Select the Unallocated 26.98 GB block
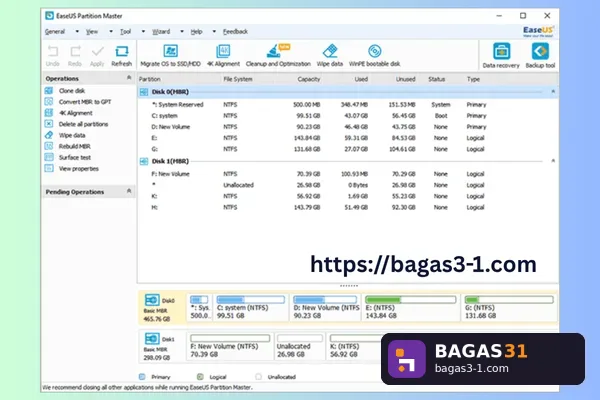 (x=299, y=346)
